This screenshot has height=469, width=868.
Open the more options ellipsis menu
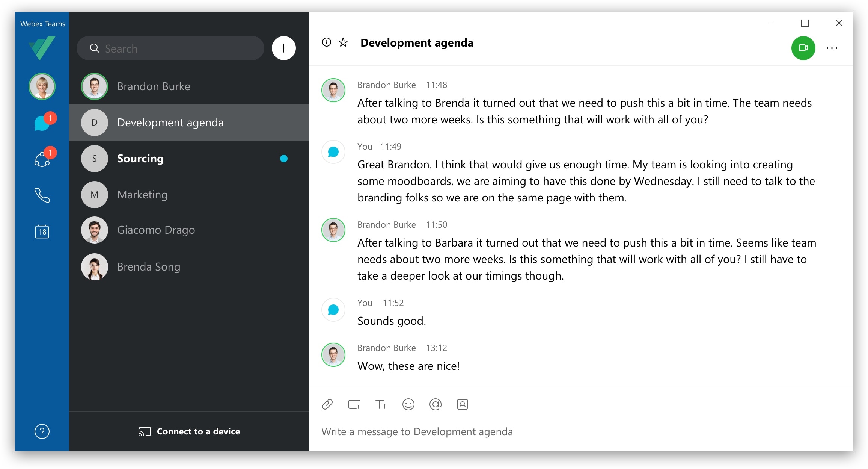832,48
